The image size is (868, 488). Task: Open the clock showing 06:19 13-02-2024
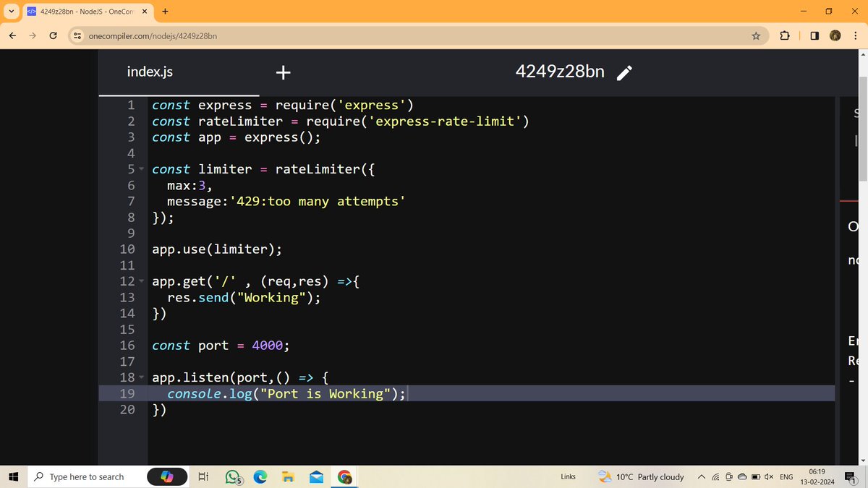(x=817, y=476)
